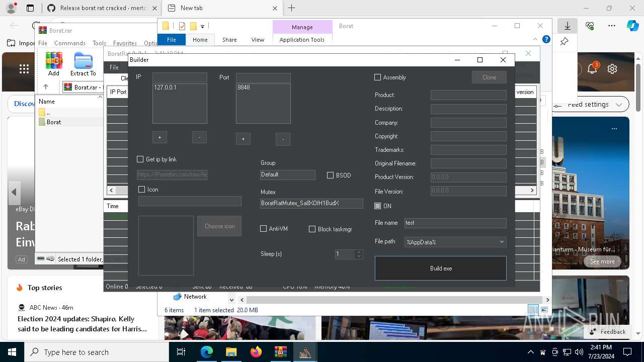644x362 pixels.
Task: Toggle the BSOD checkbox
Action: click(331, 175)
